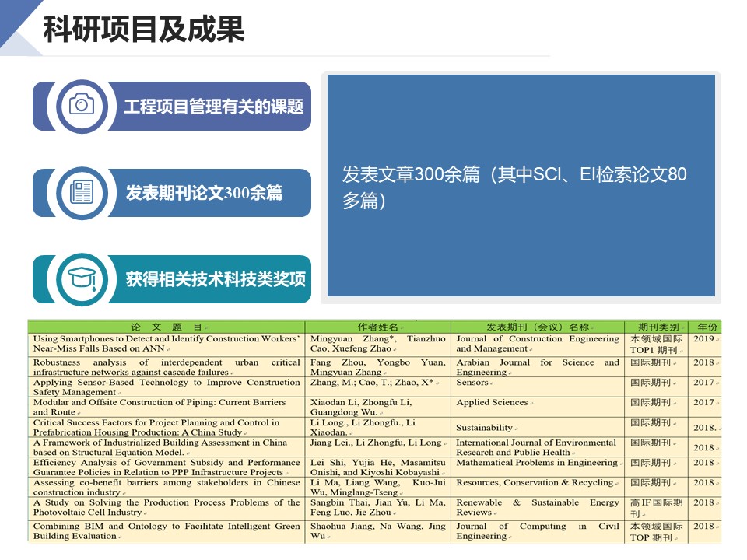Select the 工程项目管理有关的课题 banner text
Viewport: 747px width, 560px height.
pos(213,107)
